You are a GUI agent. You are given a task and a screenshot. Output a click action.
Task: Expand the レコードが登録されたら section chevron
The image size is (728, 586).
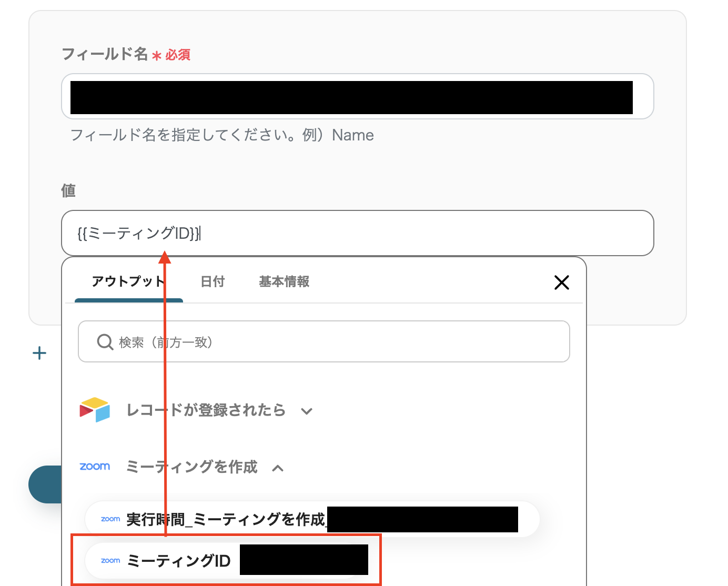(307, 411)
